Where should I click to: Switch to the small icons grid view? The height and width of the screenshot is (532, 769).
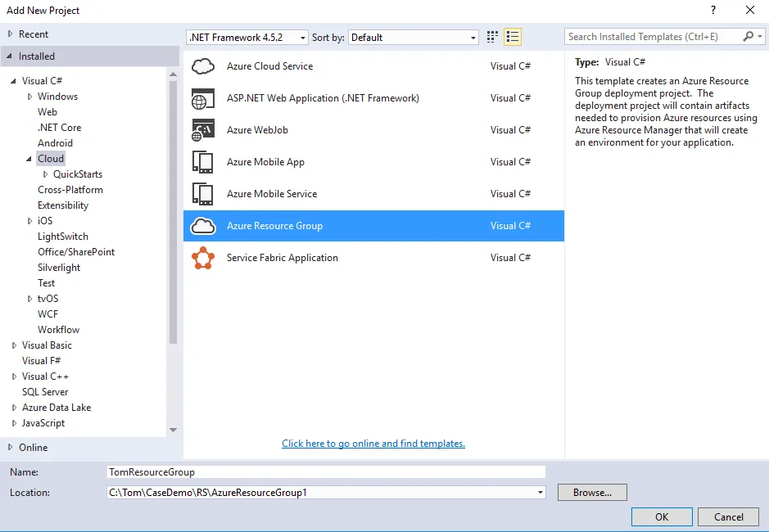(x=492, y=37)
